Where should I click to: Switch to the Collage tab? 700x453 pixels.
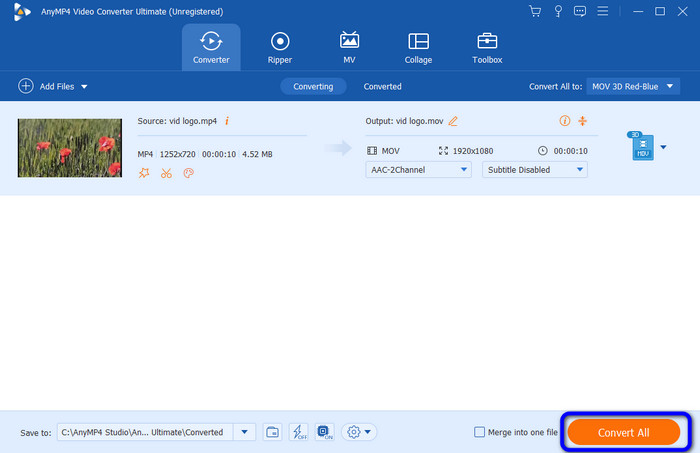coord(418,47)
